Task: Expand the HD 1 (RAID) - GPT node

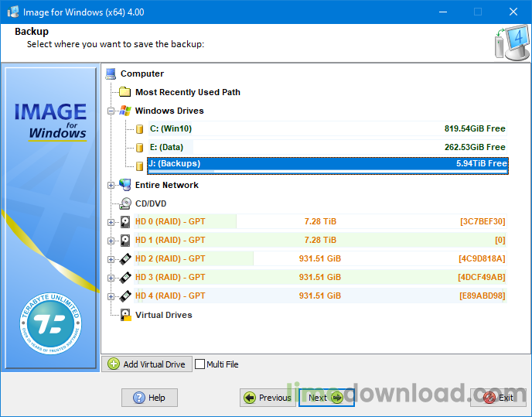Action: [111, 241]
